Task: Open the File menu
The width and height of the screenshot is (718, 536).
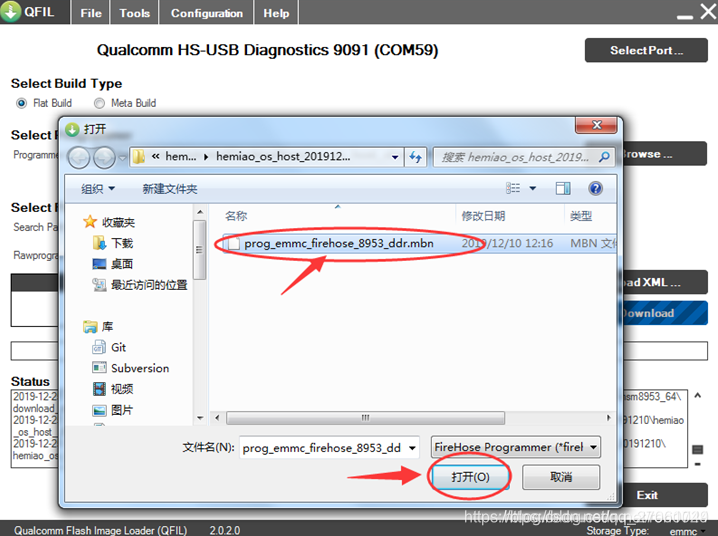Action: (x=91, y=13)
